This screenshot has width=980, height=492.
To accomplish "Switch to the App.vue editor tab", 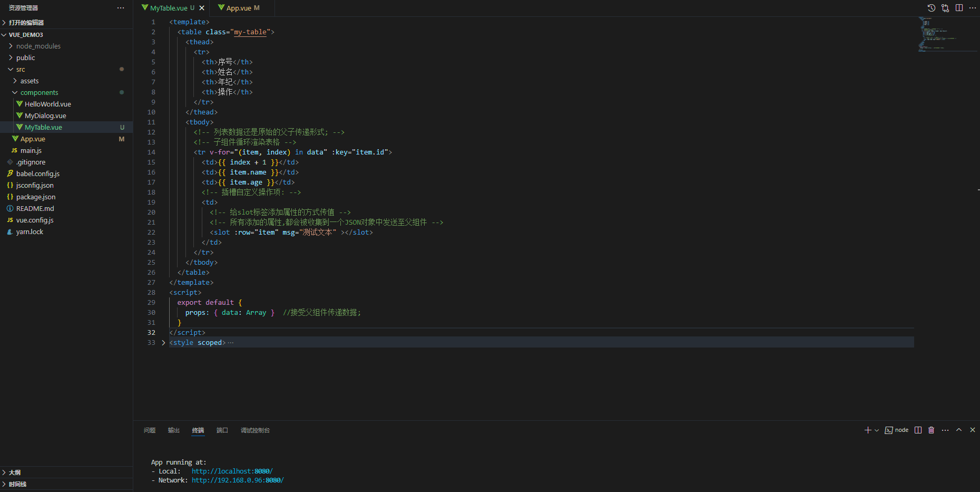I will coord(242,8).
